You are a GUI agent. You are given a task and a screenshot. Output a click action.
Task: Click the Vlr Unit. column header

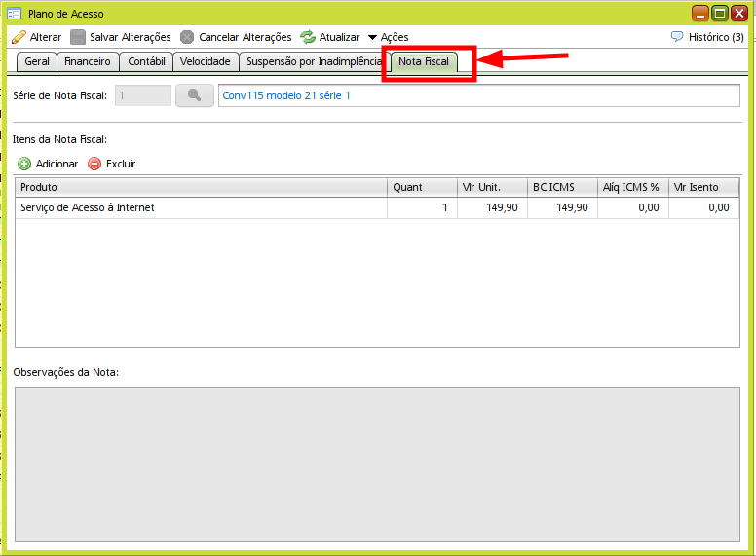tap(492, 187)
